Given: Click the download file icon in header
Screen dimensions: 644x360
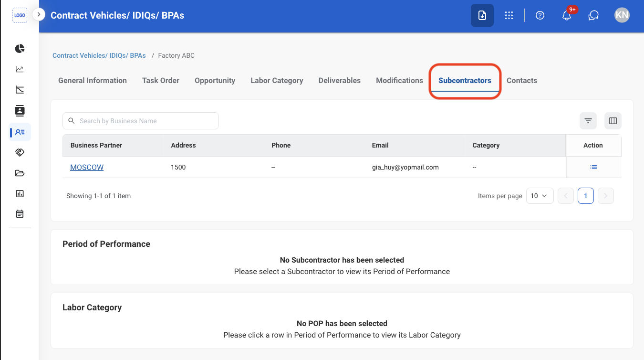Looking at the screenshot, I should [482, 15].
